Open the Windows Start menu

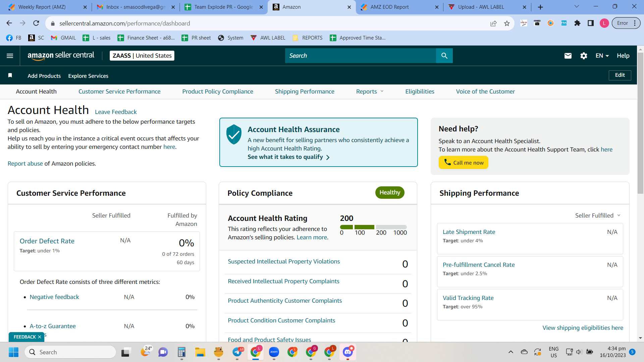(13, 352)
